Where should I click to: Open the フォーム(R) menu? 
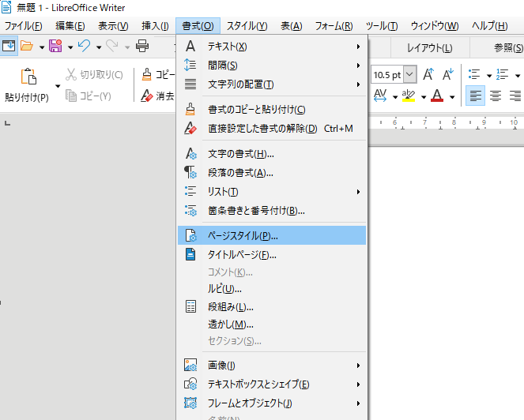334,26
